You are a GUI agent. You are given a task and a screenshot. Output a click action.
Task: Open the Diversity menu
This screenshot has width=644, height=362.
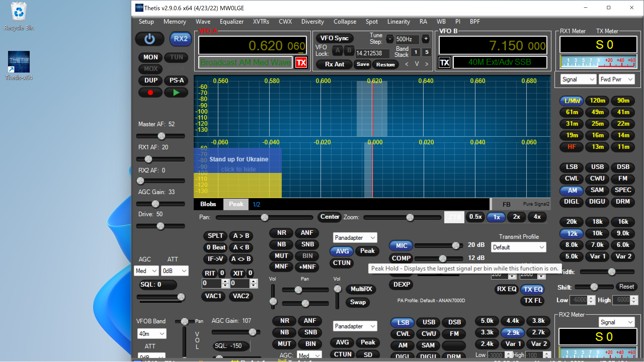point(312,21)
